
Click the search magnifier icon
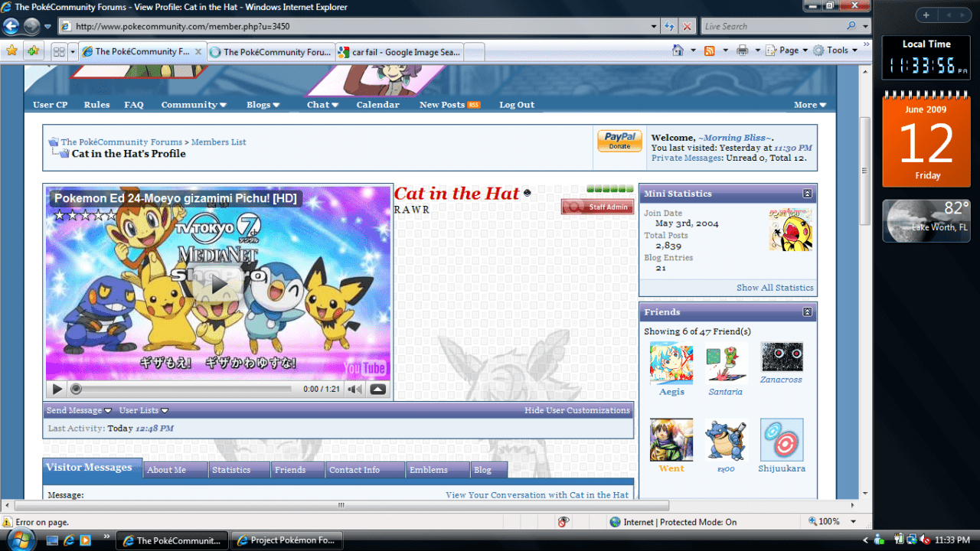click(852, 26)
